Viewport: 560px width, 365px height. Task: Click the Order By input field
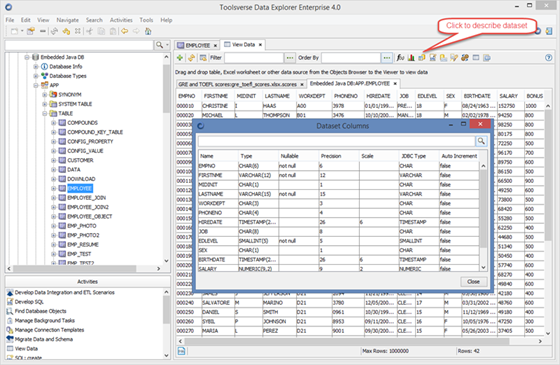[351, 58]
